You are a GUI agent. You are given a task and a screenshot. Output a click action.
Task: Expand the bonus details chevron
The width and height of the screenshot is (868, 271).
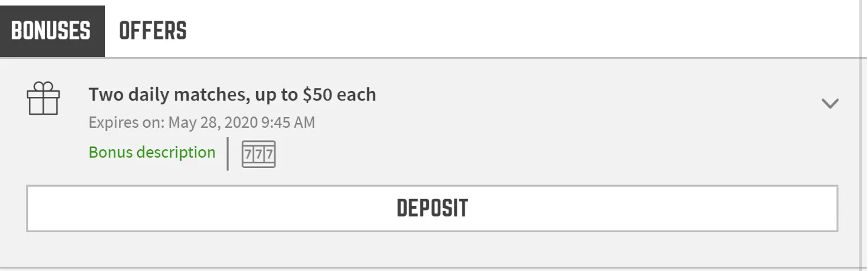829,104
